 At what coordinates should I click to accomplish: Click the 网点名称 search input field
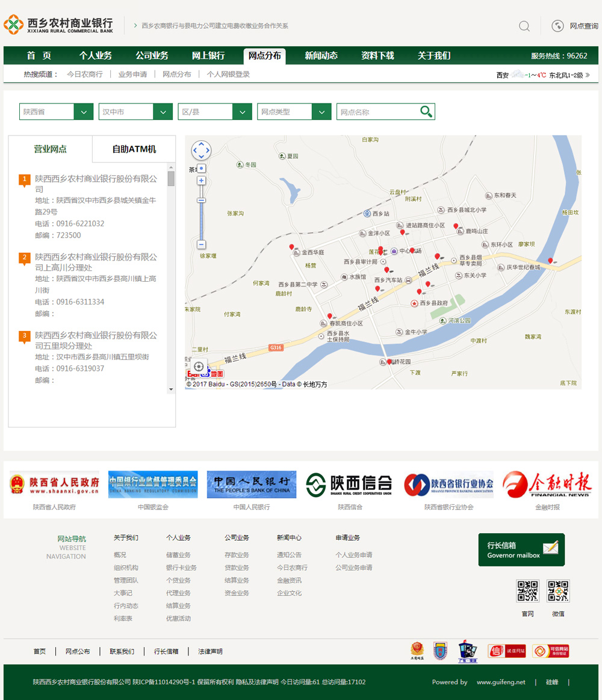377,112
